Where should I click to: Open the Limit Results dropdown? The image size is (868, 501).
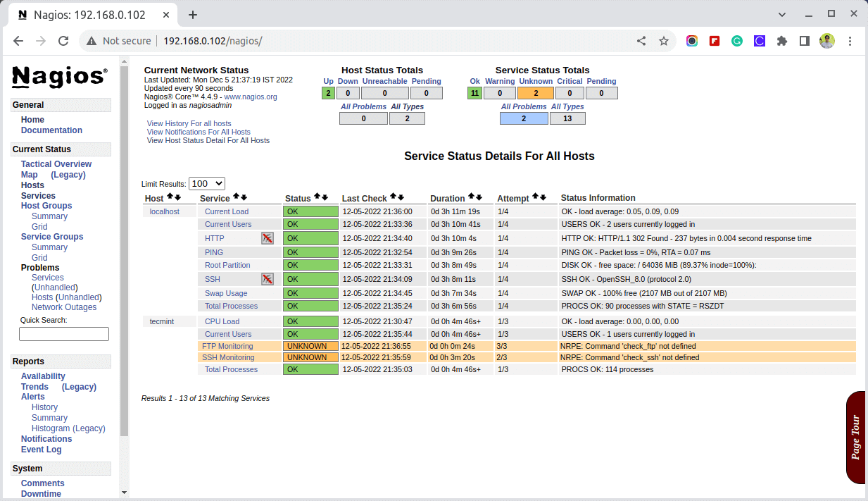pos(206,183)
